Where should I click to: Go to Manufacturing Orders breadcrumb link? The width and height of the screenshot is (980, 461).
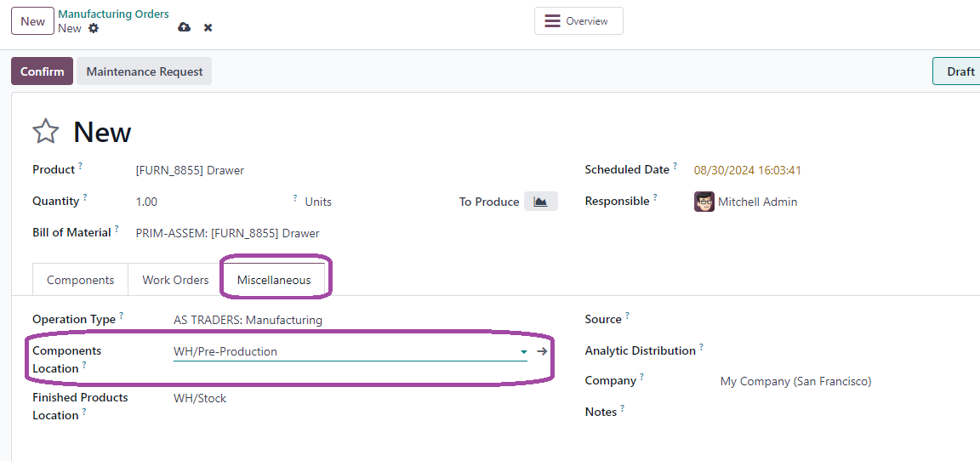(113, 14)
